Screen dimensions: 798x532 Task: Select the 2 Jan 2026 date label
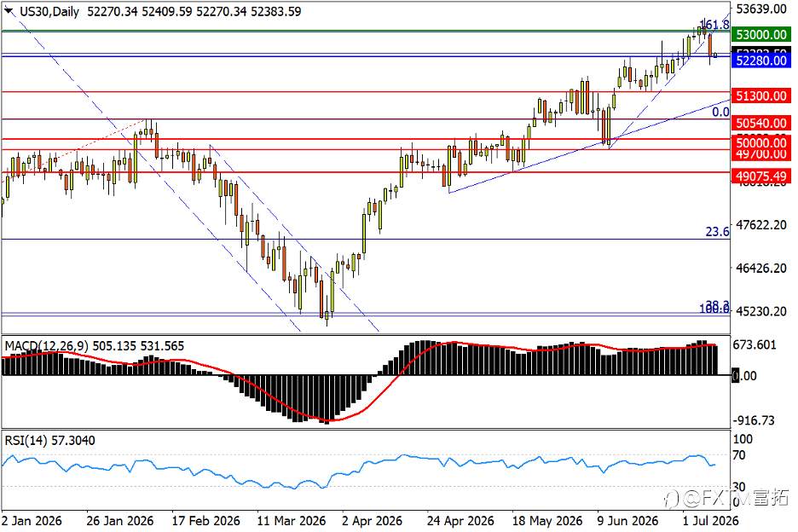point(32,521)
